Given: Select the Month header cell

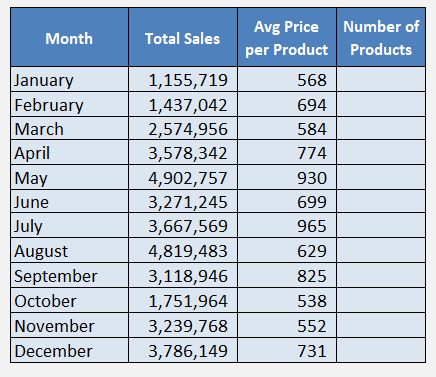Looking at the screenshot, I should (x=69, y=37).
